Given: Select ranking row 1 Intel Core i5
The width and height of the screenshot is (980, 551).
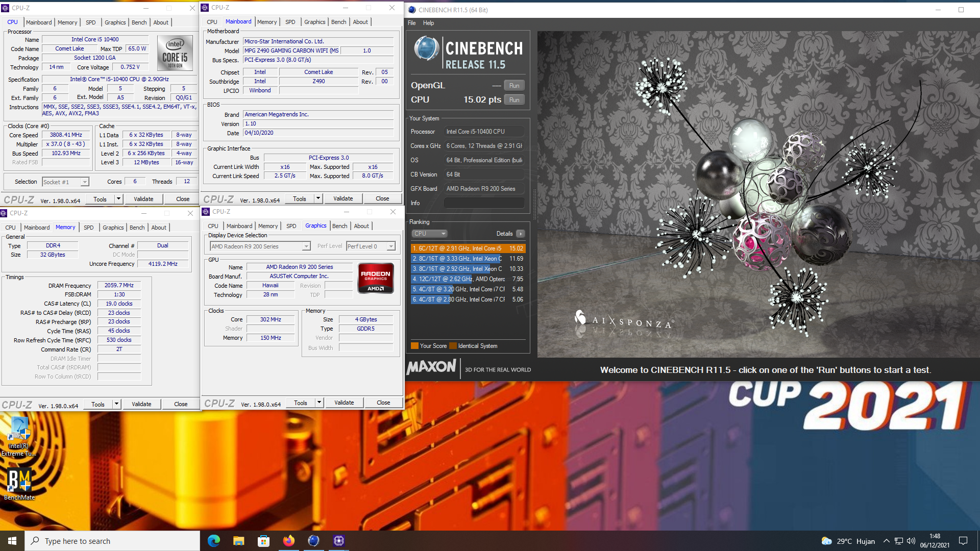Looking at the screenshot, I should tap(468, 248).
